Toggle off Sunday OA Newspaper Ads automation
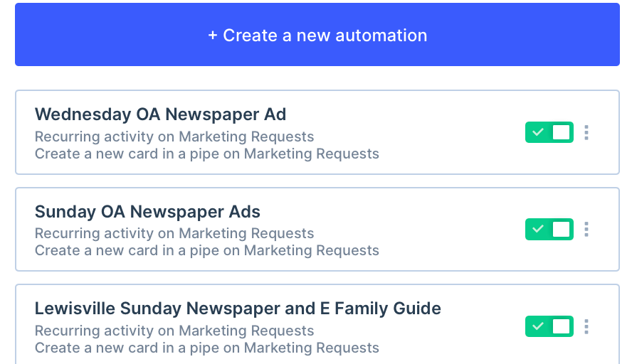 click(x=549, y=229)
